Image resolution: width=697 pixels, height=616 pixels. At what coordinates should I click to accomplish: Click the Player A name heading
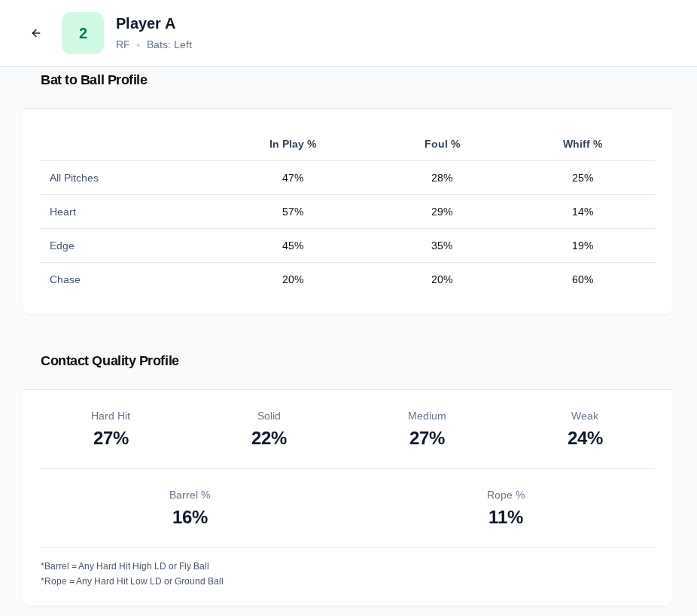click(x=145, y=23)
